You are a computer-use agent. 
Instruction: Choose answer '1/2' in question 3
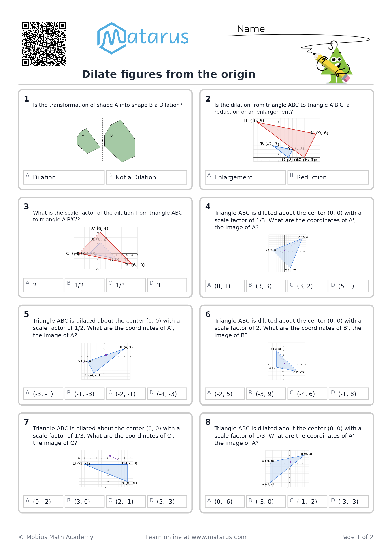coord(84,285)
